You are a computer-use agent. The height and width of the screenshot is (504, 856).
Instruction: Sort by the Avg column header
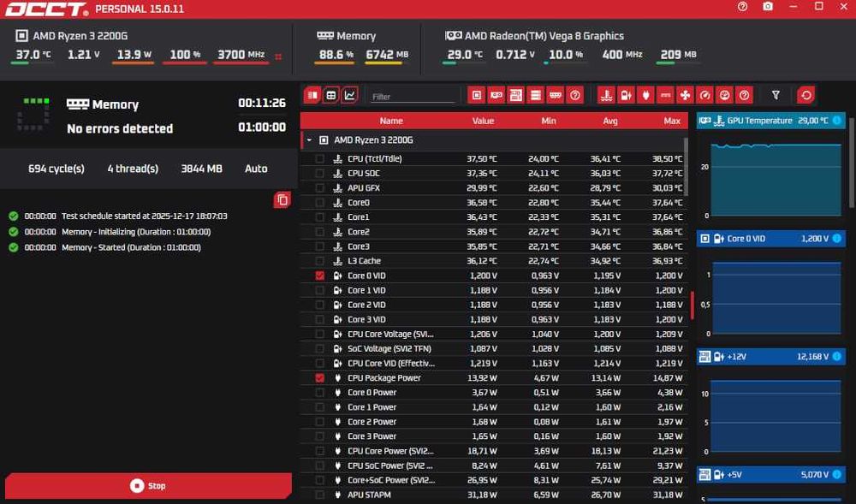pyautogui.click(x=610, y=121)
